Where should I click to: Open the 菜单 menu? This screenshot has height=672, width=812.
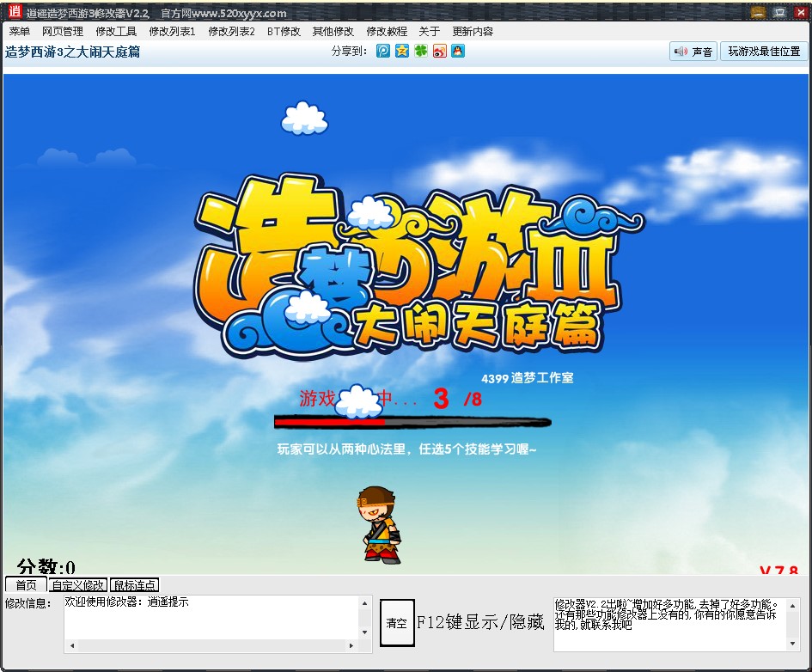coord(19,31)
